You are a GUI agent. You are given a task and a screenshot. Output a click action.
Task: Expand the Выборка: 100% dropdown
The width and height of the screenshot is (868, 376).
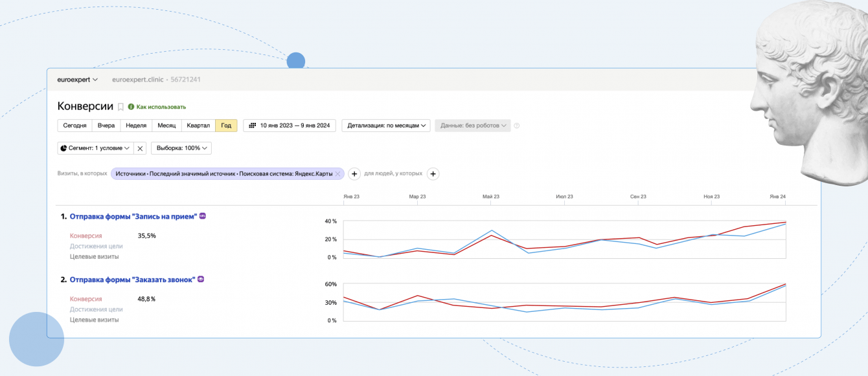(181, 148)
